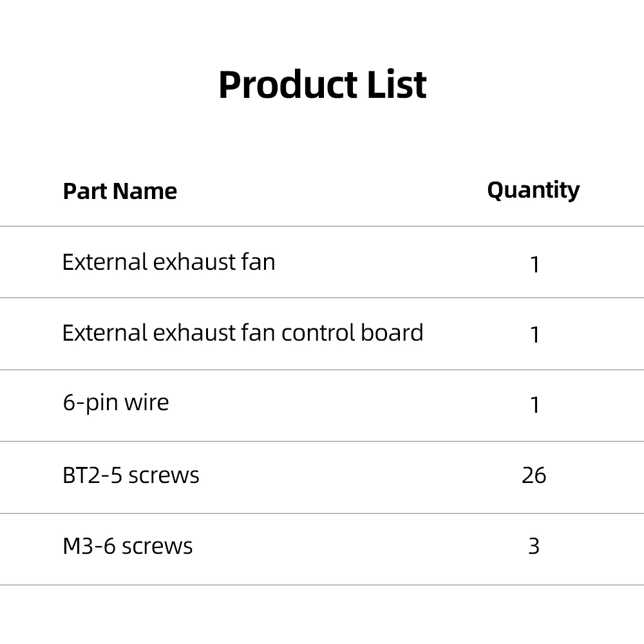Select the Quantity column header
Screen dimensions: 644x644
pyautogui.click(x=533, y=191)
